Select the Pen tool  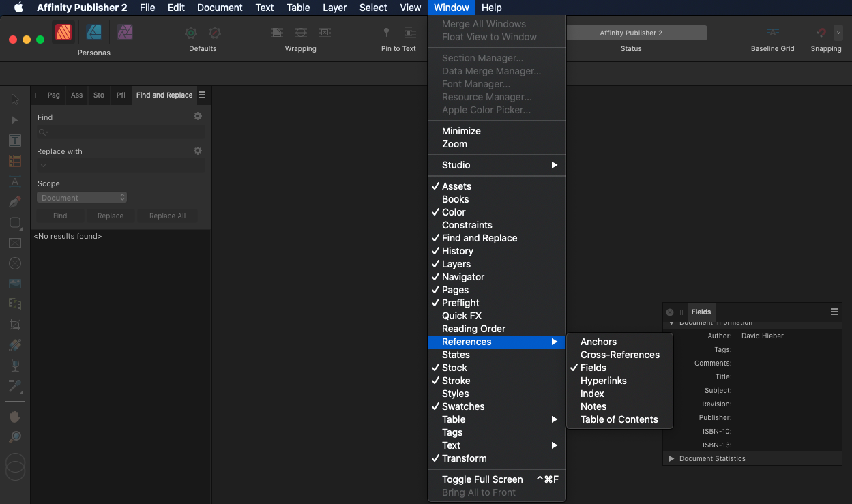click(15, 202)
